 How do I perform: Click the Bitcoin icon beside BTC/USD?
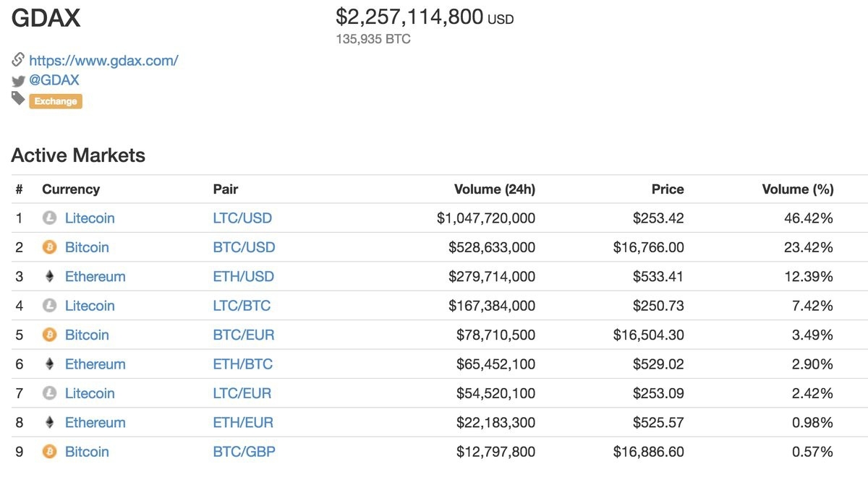[49, 247]
